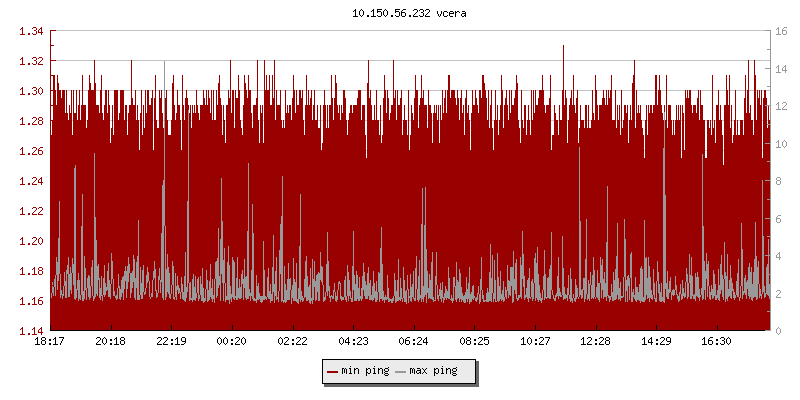Select the 8 right axis value
This screenshot has height=400, width=800.
(x=779, y=181)
